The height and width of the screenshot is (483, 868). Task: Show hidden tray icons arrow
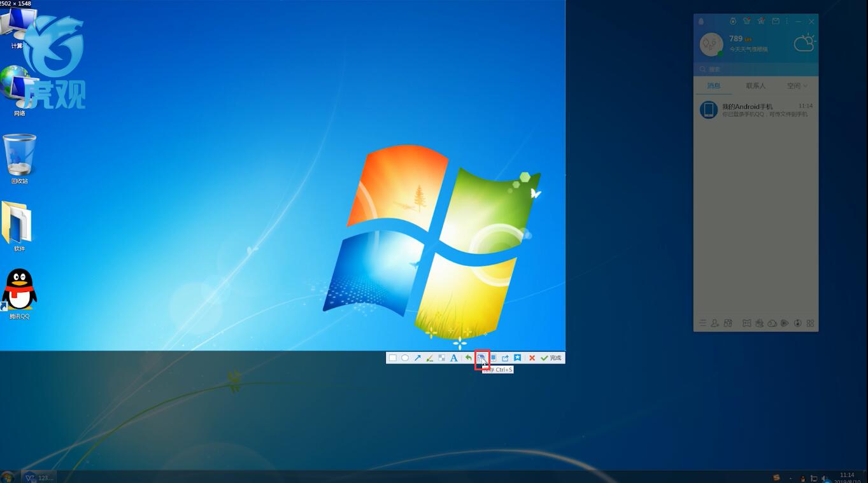tap(792, 478)
